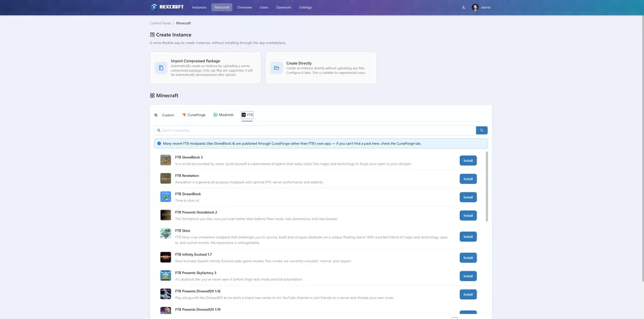
Task: Open FTB Presents Skyfactory 3 thumbnail
Action: point(166,275)
